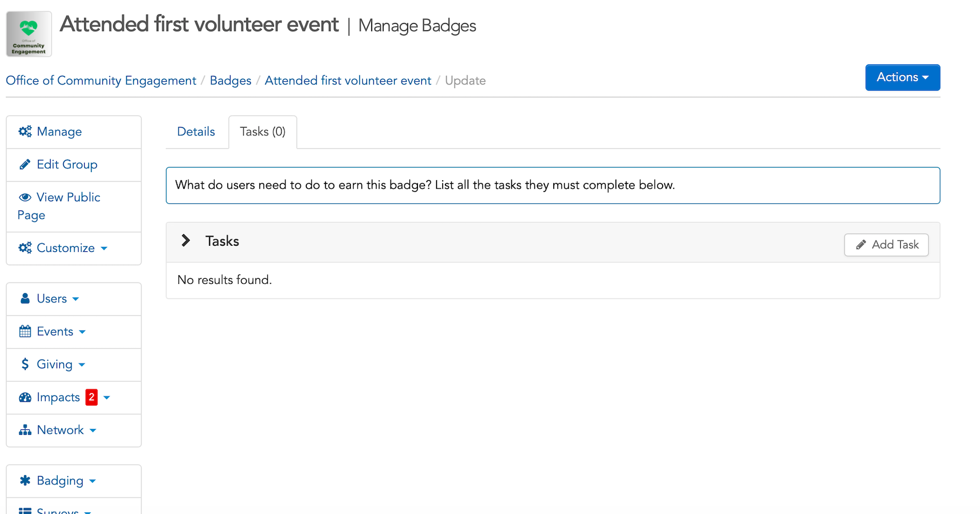Open Edit Group in sidebar
The width and height of the screenshot is (980, 514).
click(x=74, y=165)
